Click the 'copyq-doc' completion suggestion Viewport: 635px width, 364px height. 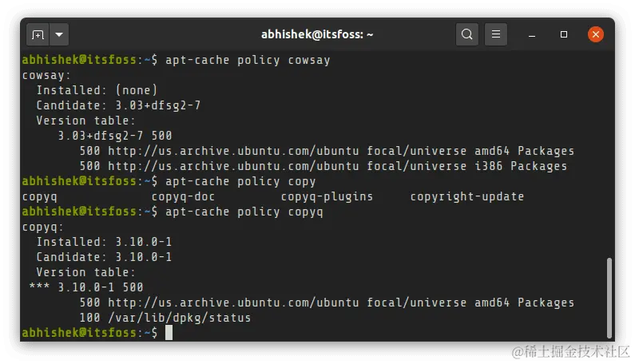click(183, 197)
